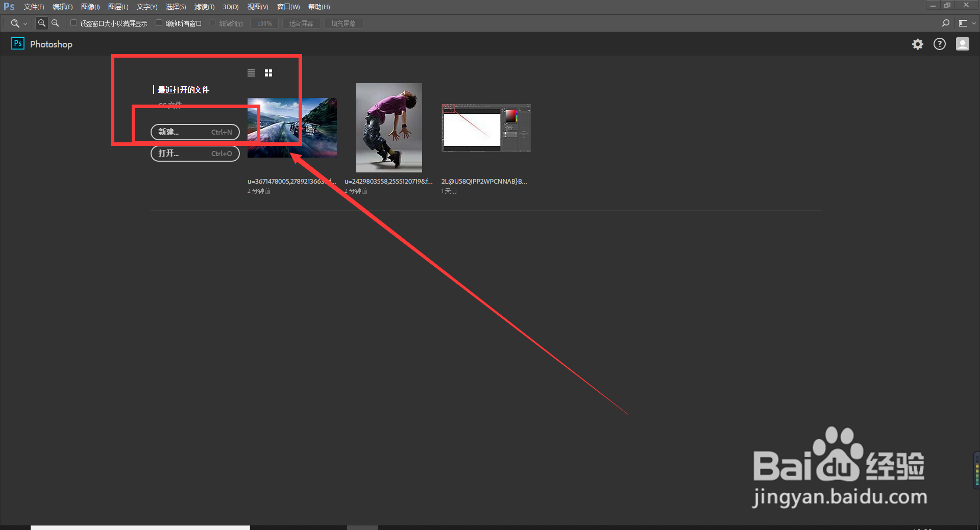Screen dimensions: 980x530
Task: Minimize the Photoshop window
Action: point(933,5)
